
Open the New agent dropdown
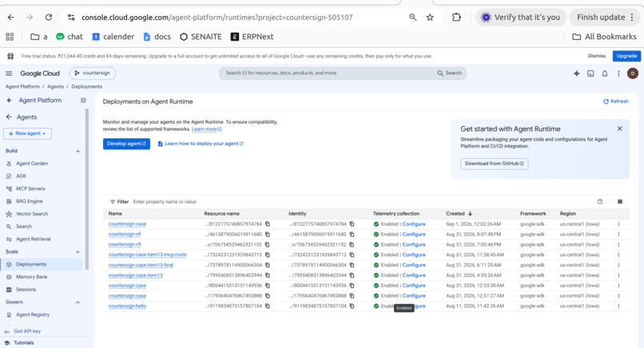27,133
